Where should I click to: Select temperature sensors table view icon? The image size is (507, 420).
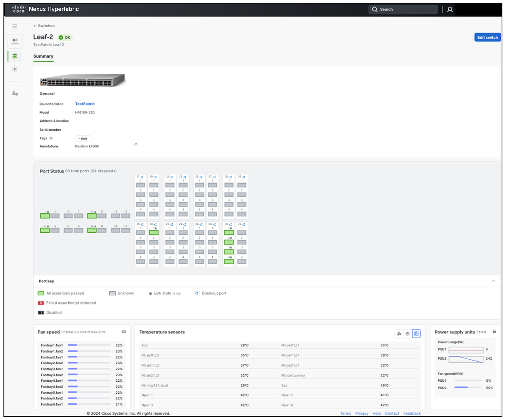point(416,334)
